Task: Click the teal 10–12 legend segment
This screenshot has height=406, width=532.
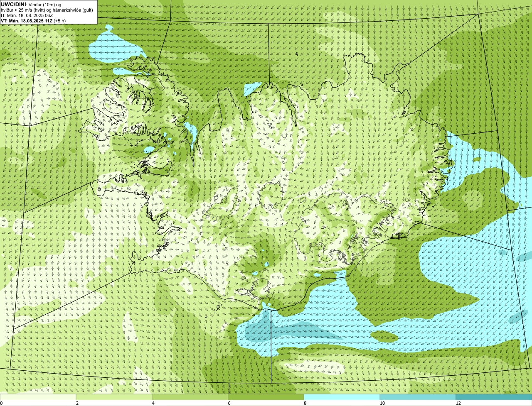Action: [x=418, y=397]
